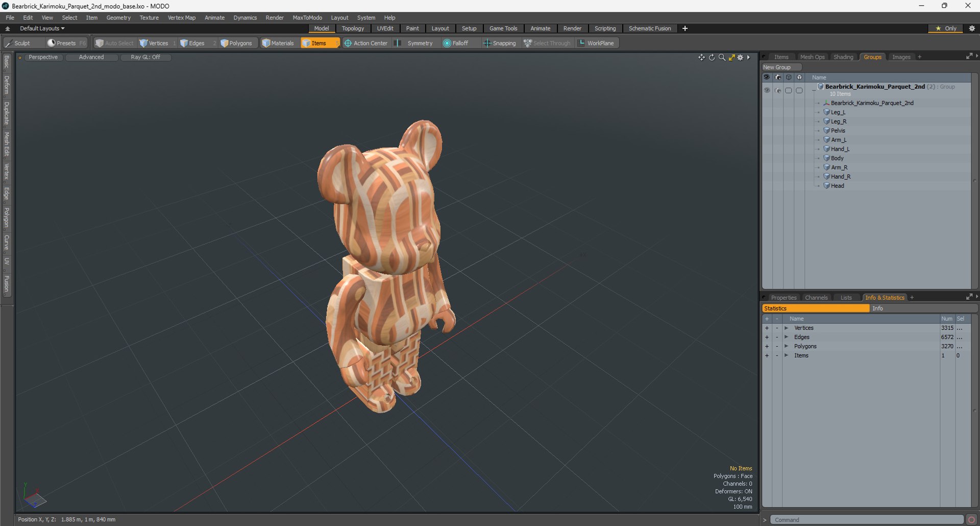Switch to Edges selection mode
Image resolution: width=980 pixels, height=526 pixels.
(192, 43)
